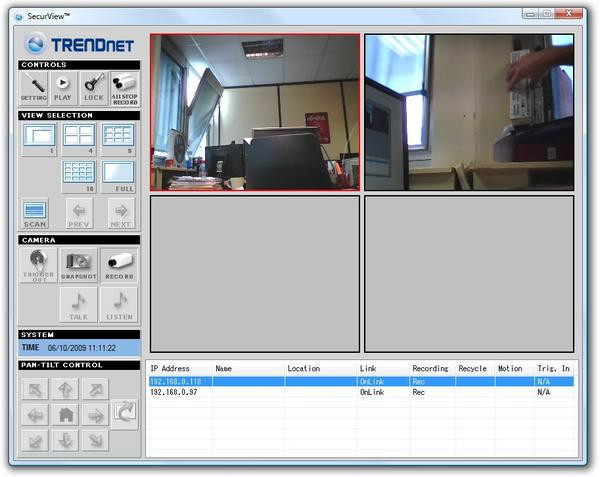Viewport: 600px width, 477px height.
Task: Click the Name column header
Action: point(248,368)
